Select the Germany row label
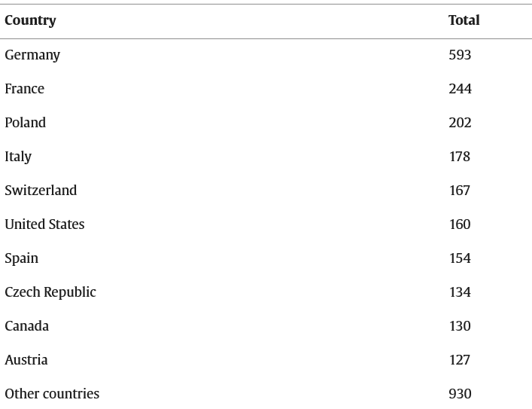The image size is (532, 409). (x=32, y=55)
